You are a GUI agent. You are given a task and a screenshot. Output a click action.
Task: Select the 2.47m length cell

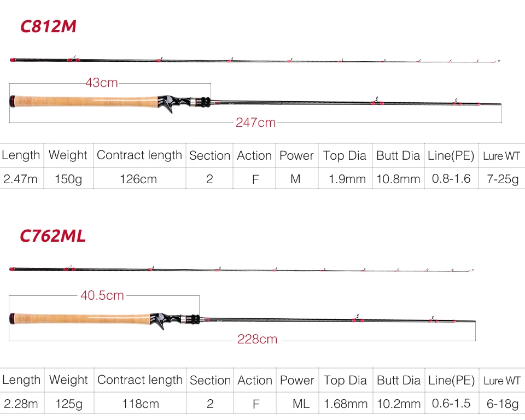click(x=21, y=178)
